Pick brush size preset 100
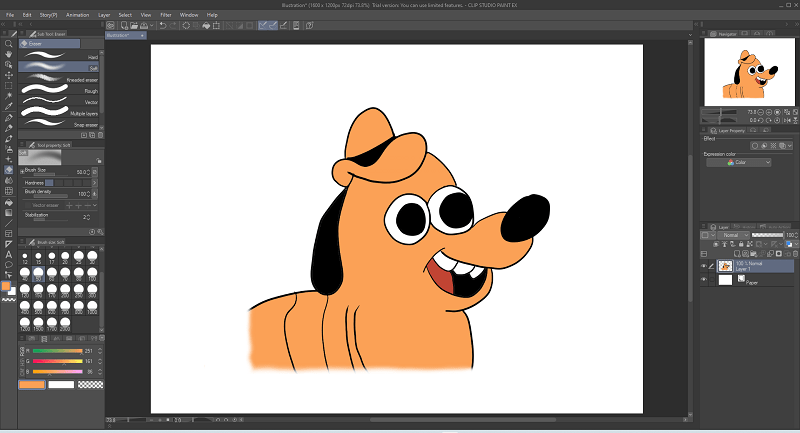Screen dimensions: 800x433 point(92,274)
